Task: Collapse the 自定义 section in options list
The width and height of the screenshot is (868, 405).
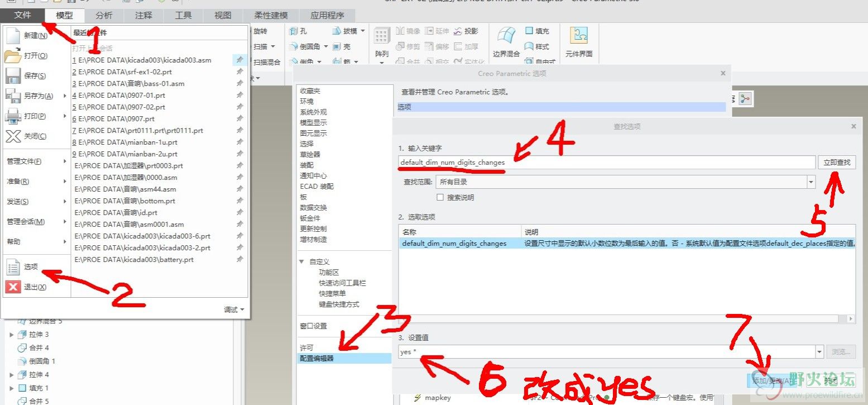Action: tap(302, 261)
